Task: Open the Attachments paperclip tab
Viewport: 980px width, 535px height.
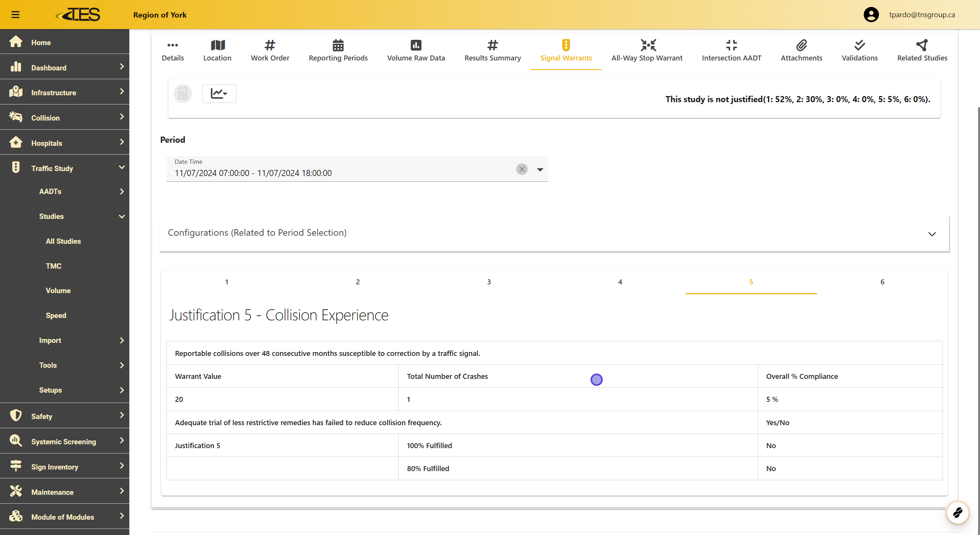Action: pyautogui.click(x=801, y=51)
